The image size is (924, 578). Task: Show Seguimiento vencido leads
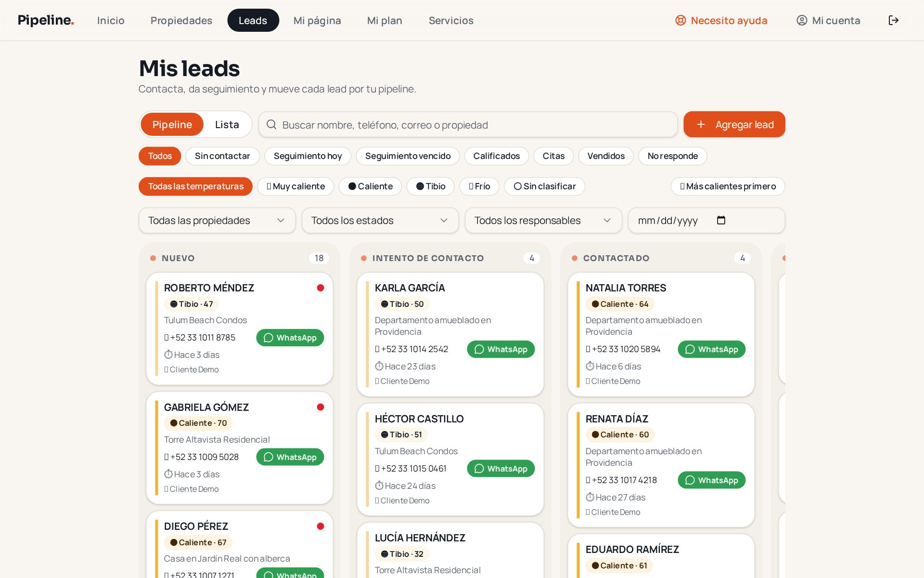click(x=408, y=156)
